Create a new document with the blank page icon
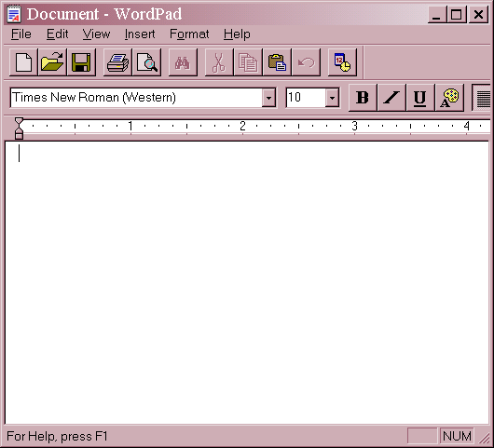 pyautogui.click(x=23, y=62)
